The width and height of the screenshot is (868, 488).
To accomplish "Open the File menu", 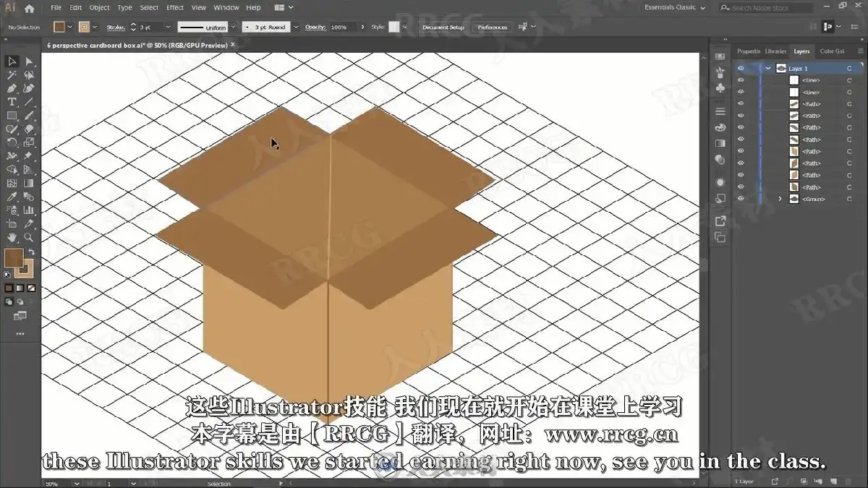I will [x=56, y=7].
